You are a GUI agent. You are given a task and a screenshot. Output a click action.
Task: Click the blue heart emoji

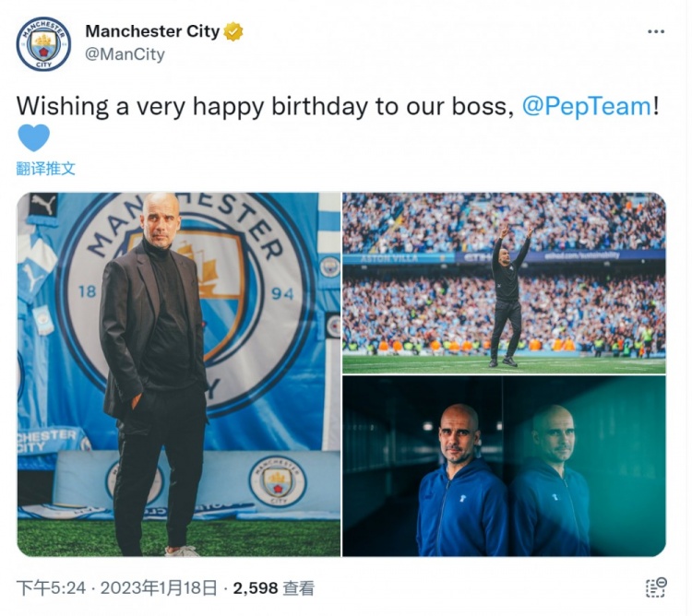coord(34,138)
